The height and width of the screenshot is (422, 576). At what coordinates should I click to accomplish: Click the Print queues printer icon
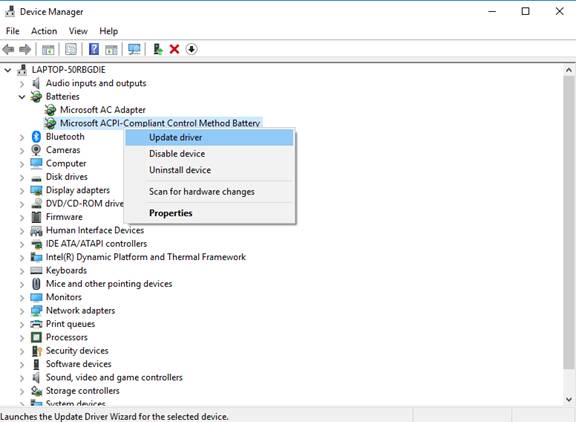tap(36, 324)
